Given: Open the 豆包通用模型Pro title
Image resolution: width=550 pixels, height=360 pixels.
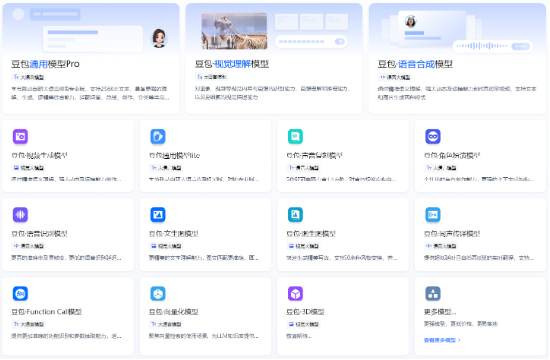Looking at the screenshot, I should [46, 64].
